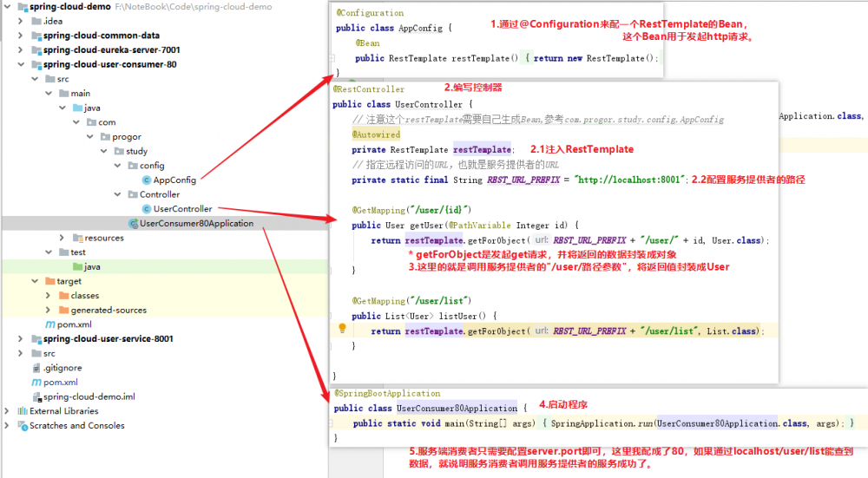Click the "/user/list" GetMapping string
The height and width of the screenshot is (478, 868).
point(440,301)
